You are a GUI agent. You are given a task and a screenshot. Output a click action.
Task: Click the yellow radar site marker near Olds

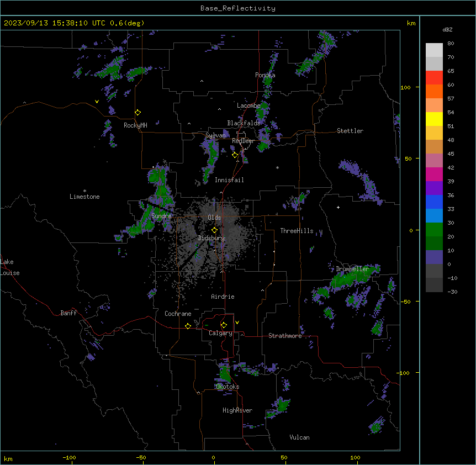215,230
